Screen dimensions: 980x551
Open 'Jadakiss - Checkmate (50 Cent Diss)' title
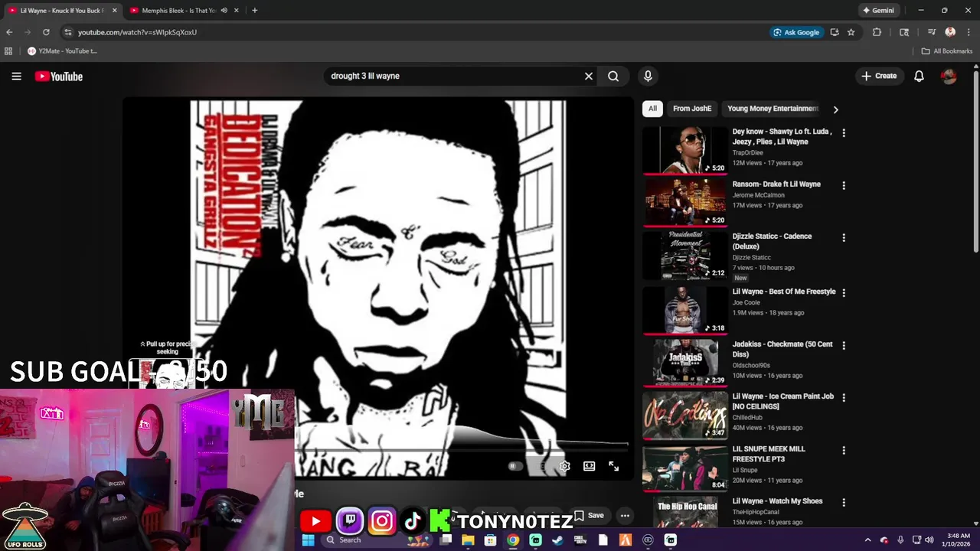coord(782,349)
